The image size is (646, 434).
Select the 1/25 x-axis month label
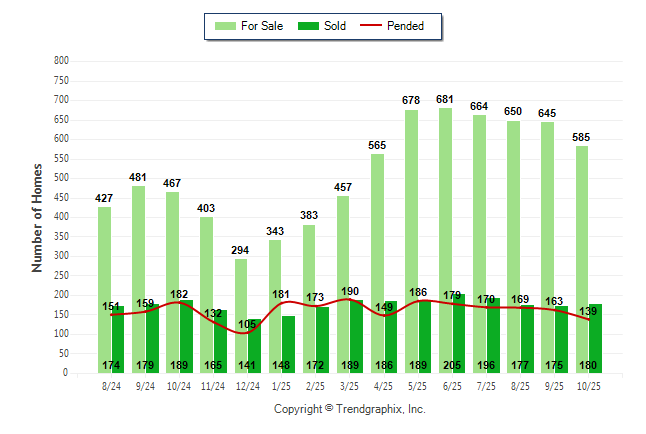click(x=280, y=384)
